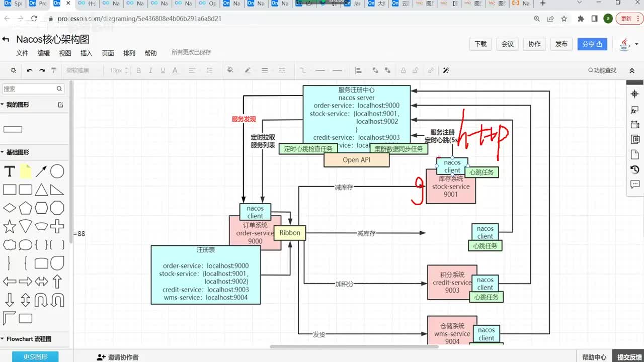Collapse the 我的图形 section
644x362 pixels.
tap(3, 105)
